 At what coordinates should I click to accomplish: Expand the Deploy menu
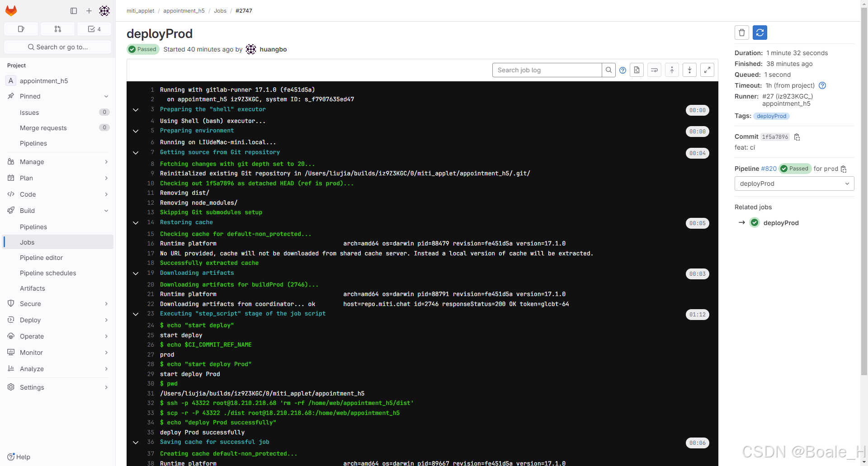click(x=58, y=320)
